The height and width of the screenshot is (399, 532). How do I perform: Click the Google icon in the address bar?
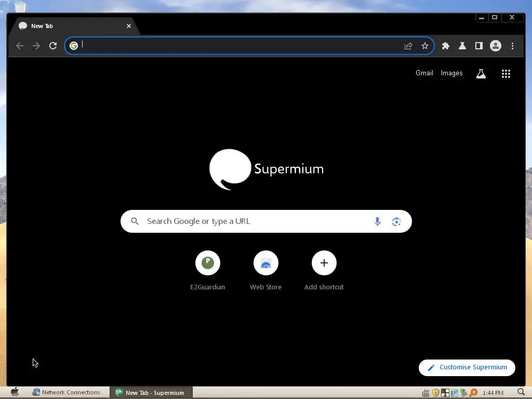coord(74,46)
